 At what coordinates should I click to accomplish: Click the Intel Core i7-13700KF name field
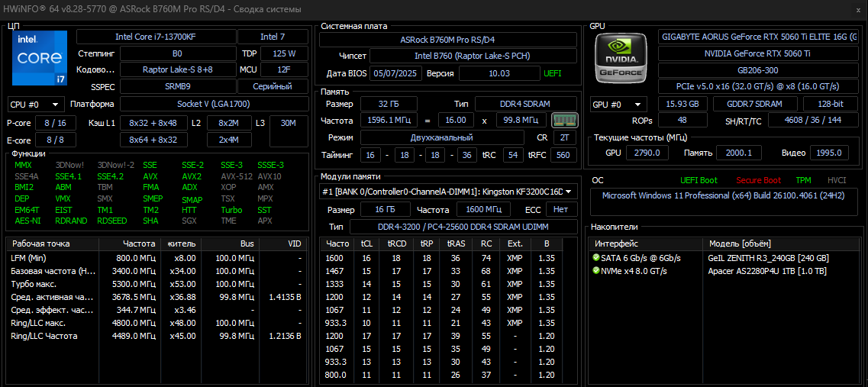(156, 37)
